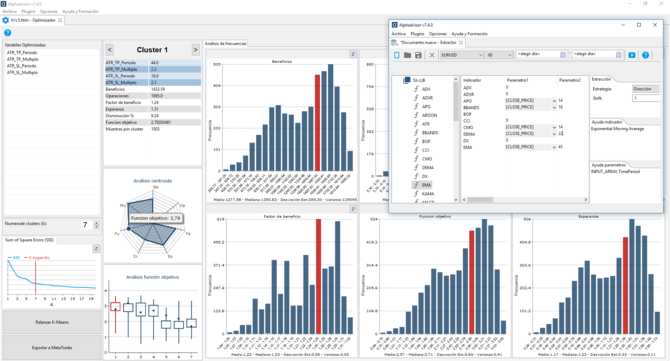Refresh the Beneficios histogram chart
Screen dimensions: 670x361
(353, 54)
